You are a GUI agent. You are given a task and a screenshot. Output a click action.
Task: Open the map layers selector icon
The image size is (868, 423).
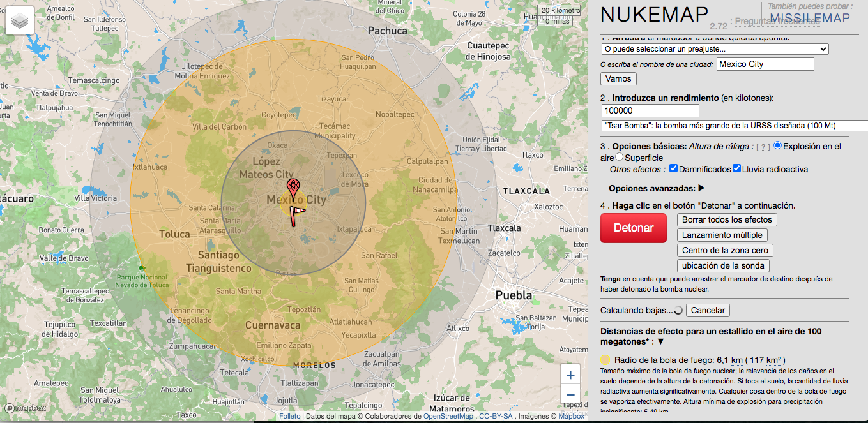(x=20, y=22)
